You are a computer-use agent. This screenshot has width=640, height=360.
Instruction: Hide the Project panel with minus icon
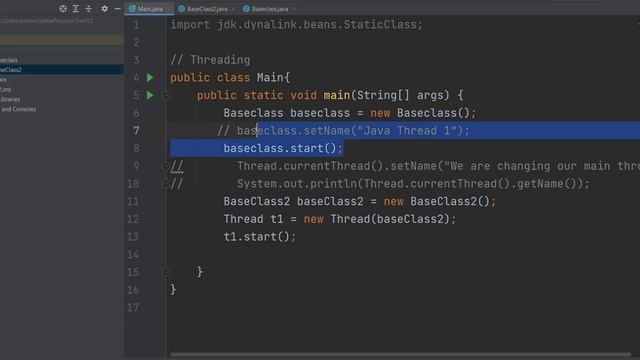118,9
